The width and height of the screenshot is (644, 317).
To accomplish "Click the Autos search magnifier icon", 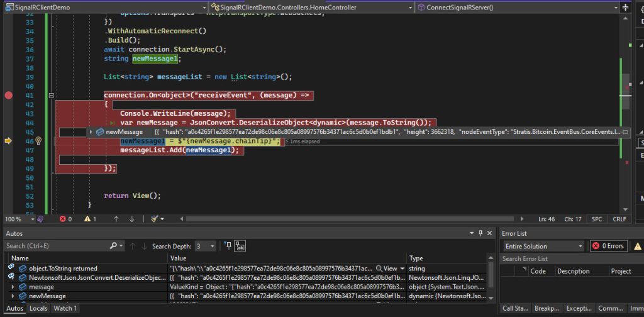I will (x=113, y=246).
